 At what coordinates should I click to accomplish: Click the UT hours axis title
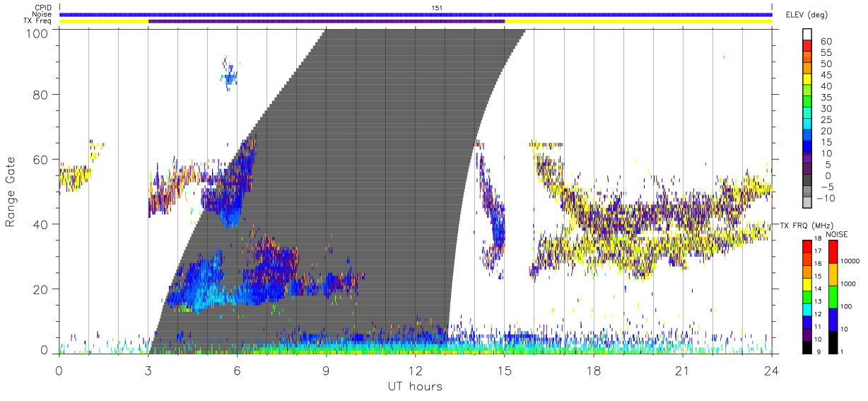[414, 386]
